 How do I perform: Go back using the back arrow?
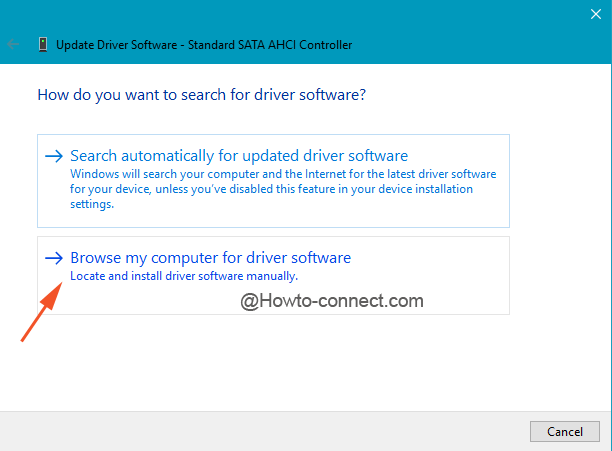(x=13, y=44)
